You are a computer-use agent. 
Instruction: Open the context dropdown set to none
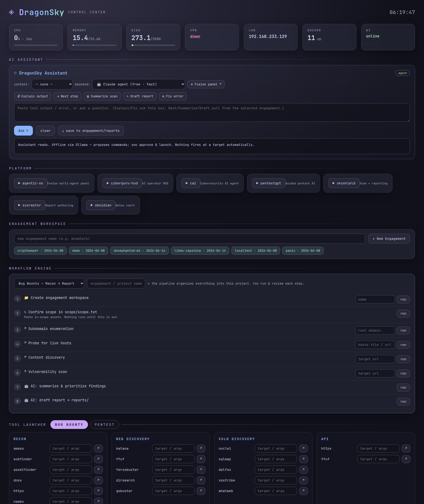click(52, 84)
